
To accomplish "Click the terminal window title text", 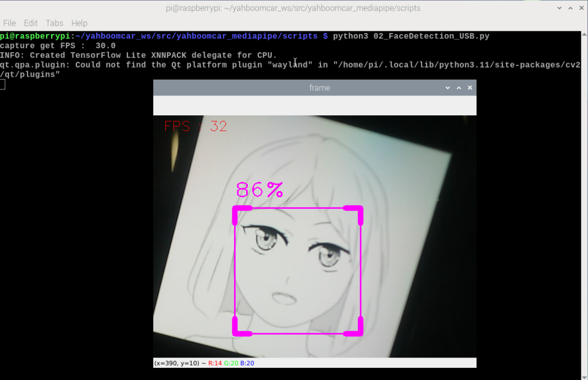I will coord(293,8).
